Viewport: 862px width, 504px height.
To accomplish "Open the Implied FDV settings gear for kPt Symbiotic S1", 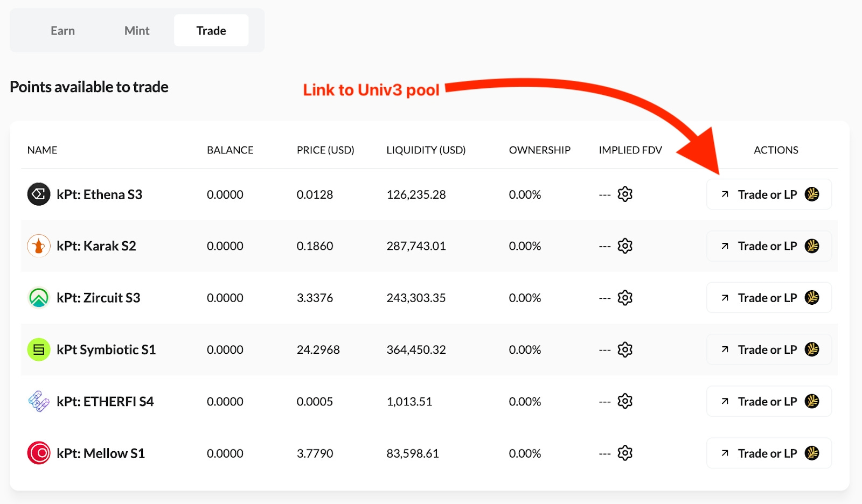I will click(625, 349).
